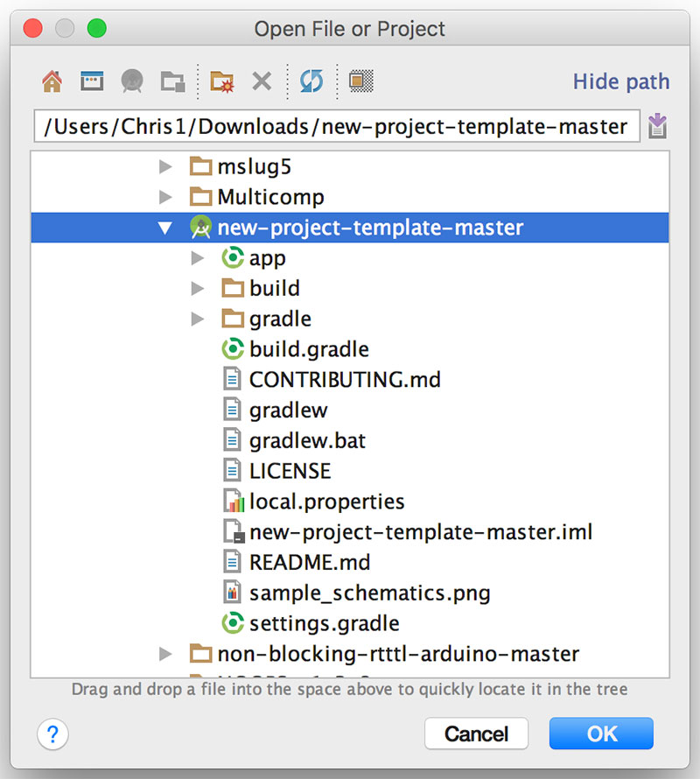Screen dimensions: 700x779
Task: Jump to the Desktop directory icon
Action: coord(92,81)
